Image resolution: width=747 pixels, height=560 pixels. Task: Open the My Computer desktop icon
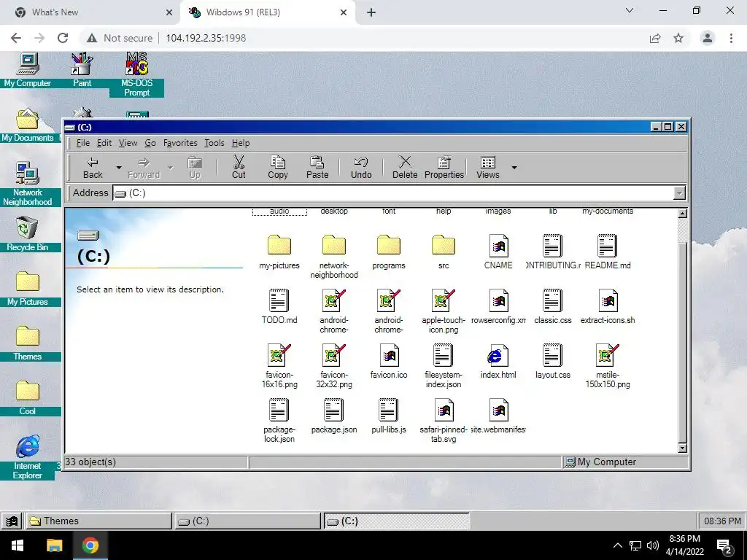pos(27,70)
